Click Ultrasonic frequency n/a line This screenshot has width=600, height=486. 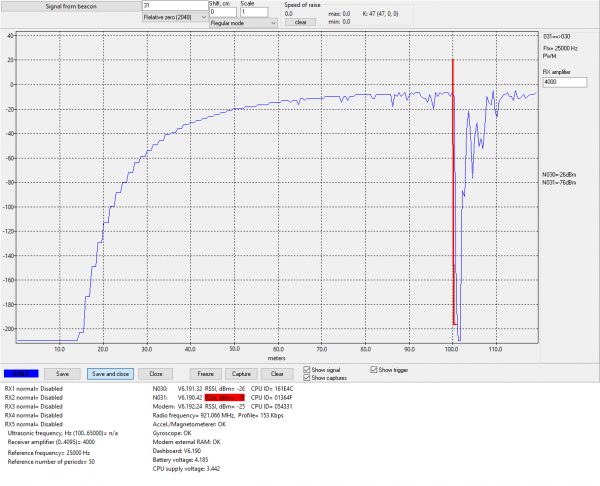[63, 433]
